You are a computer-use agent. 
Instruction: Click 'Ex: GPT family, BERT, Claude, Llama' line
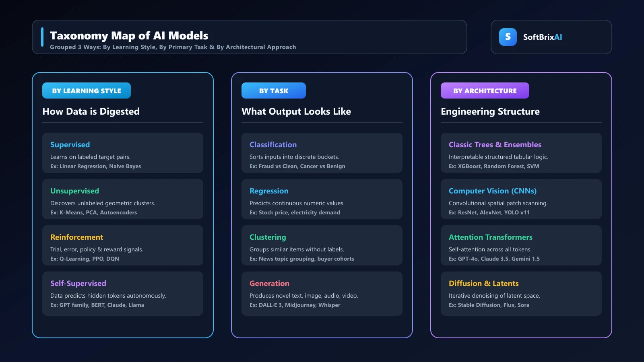click(97, 305)
